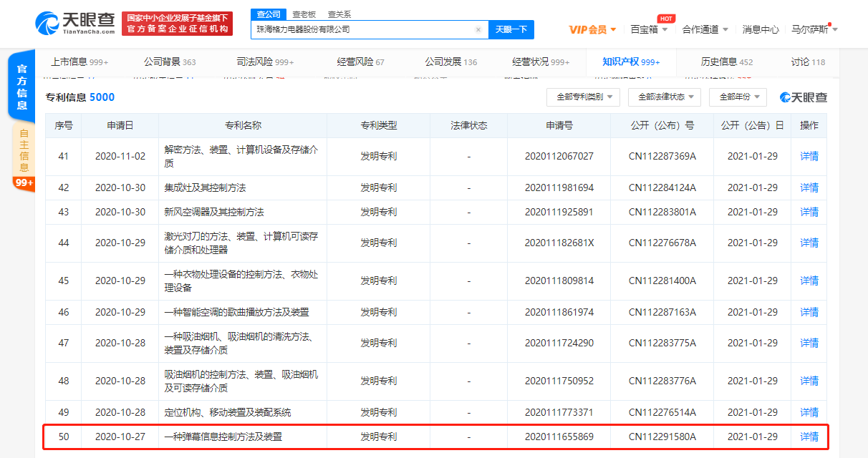Open 详情 for patent row 48
Screen dimensions: 868x458
809,381
